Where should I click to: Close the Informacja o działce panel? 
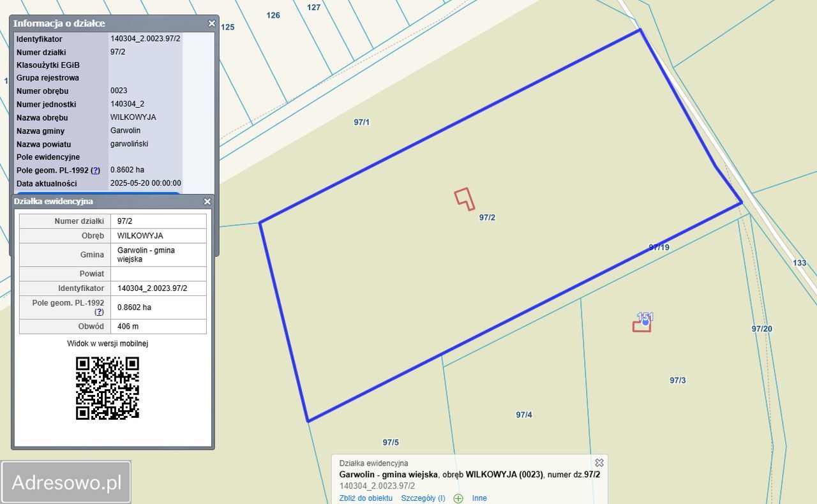(x=212, y=24)
